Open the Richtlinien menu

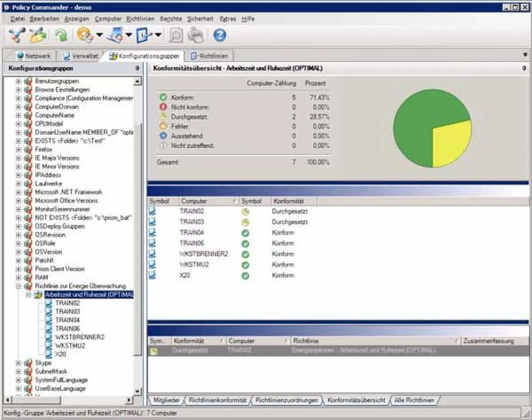tap(140, 19)
